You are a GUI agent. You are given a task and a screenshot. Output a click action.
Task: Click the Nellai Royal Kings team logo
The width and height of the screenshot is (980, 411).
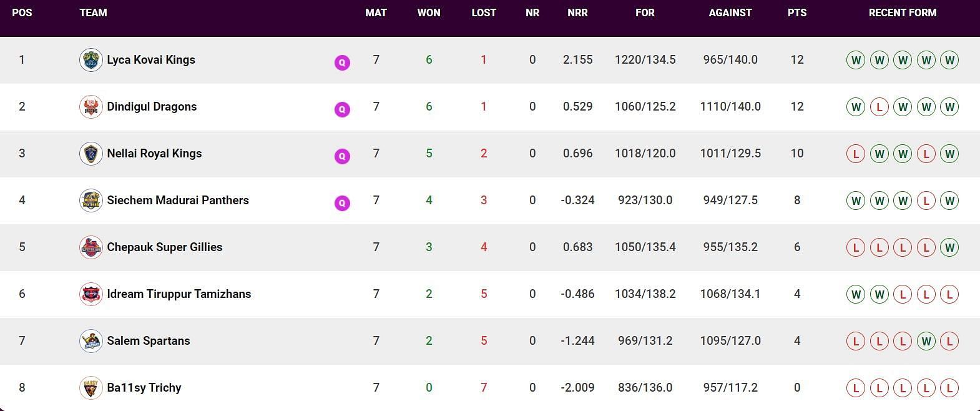click(x=91, y=154)
